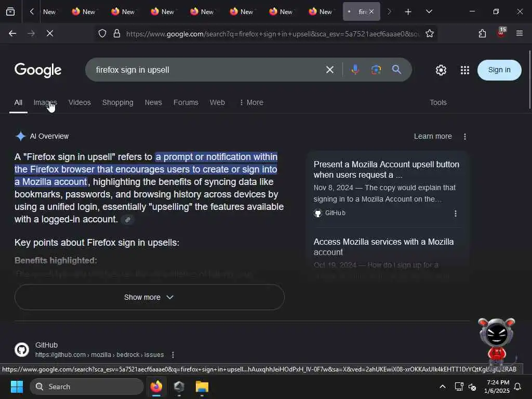Viewport: 532px width, 399px height.
Task: Click the taskbar Search box
Action: 87,387
